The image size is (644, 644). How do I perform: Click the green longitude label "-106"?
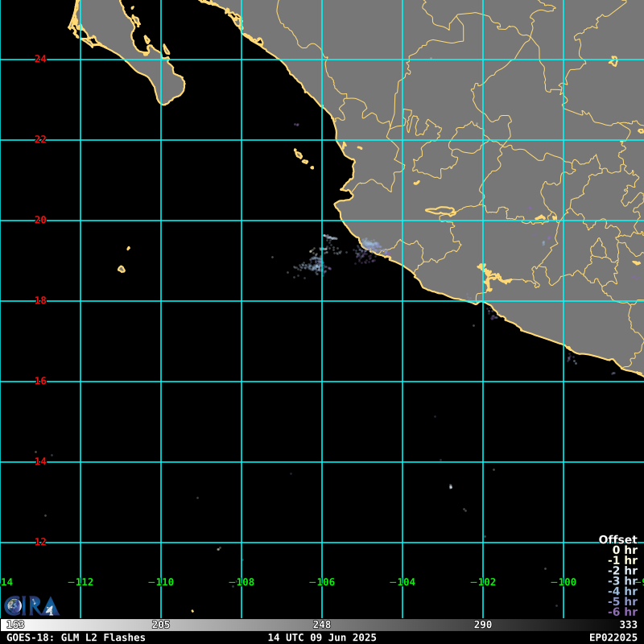pyautogui.click(x=322, y=582)
